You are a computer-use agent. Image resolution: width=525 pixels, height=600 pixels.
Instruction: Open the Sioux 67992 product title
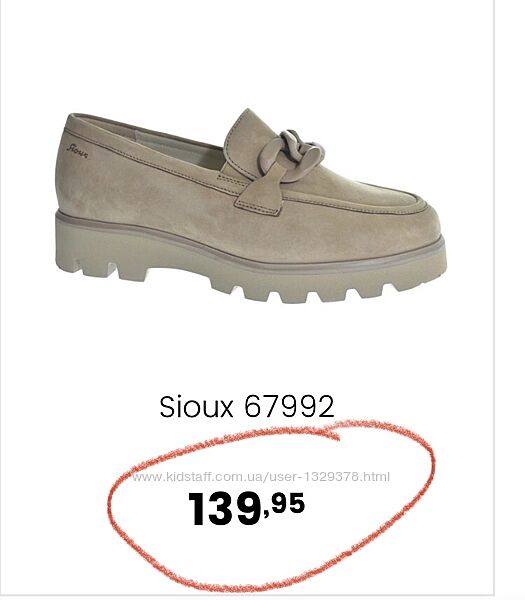247,406
